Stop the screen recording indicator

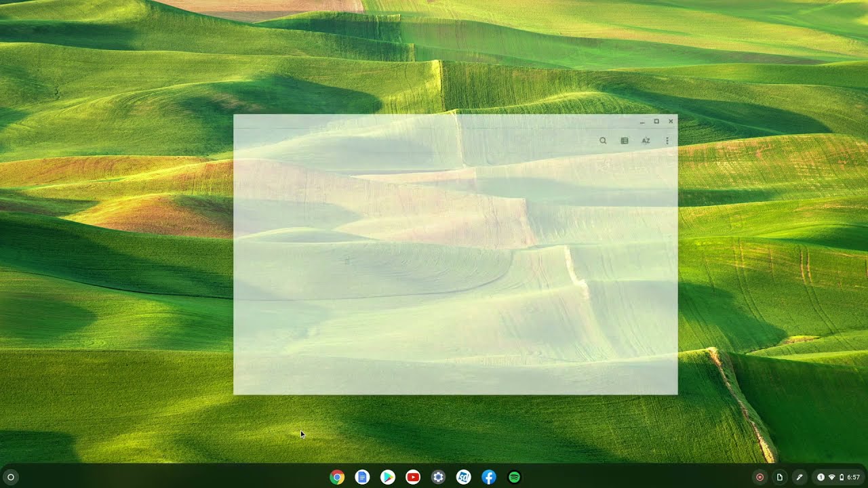pos(759,477)
